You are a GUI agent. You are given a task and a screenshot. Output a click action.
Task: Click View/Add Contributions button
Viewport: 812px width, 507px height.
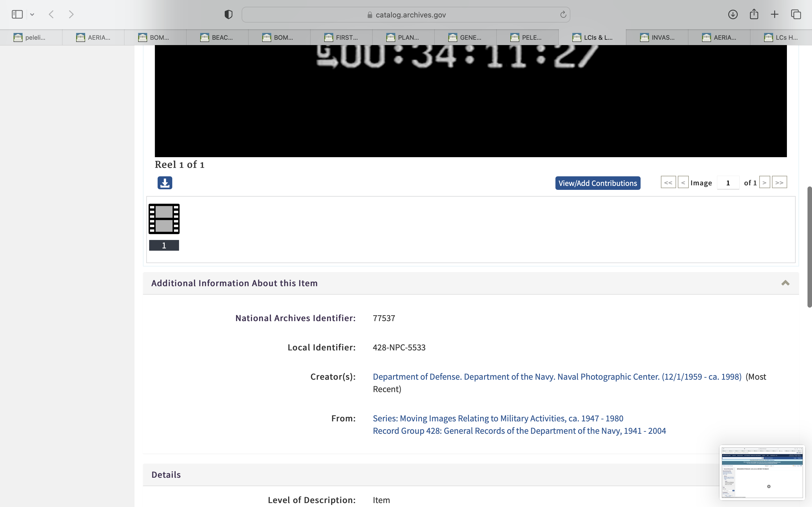point(598,183)
